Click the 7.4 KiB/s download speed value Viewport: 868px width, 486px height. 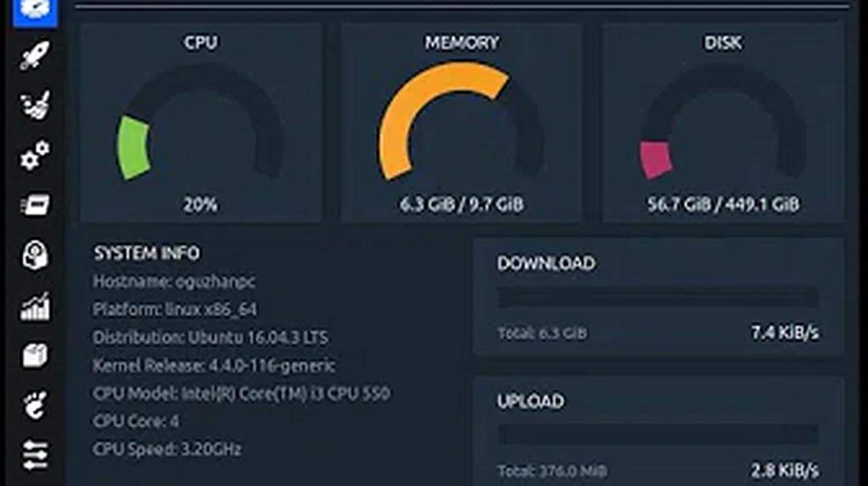[x=785, y=332]
